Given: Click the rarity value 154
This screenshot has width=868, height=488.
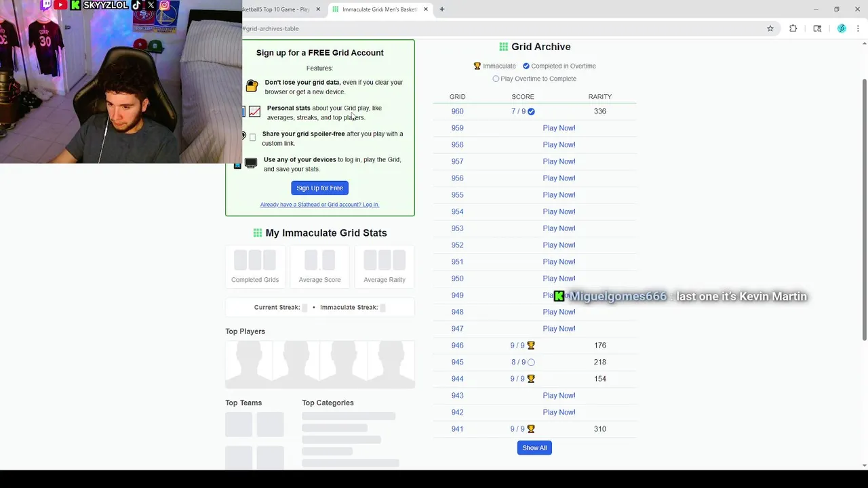Looking at the screenshot, I should point(600,379).
